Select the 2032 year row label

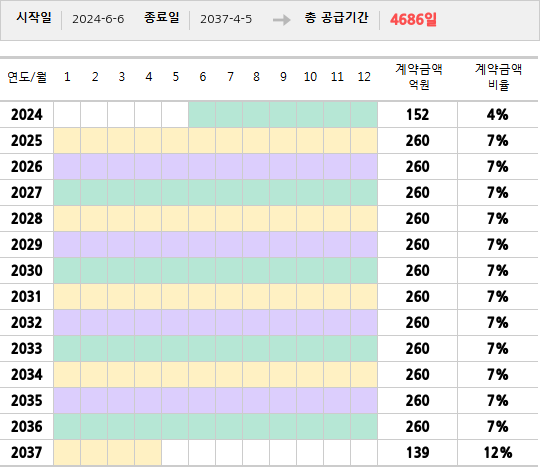pos(27,323)
